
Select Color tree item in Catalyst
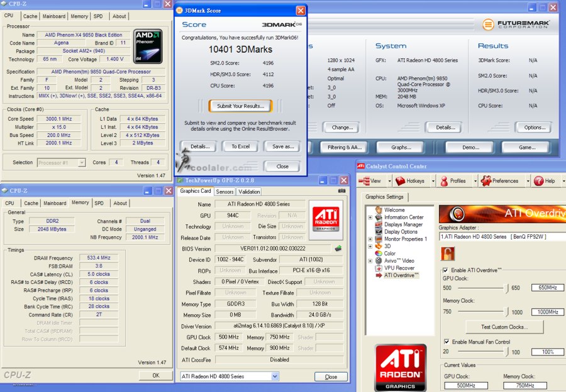[x=389, y=253]
